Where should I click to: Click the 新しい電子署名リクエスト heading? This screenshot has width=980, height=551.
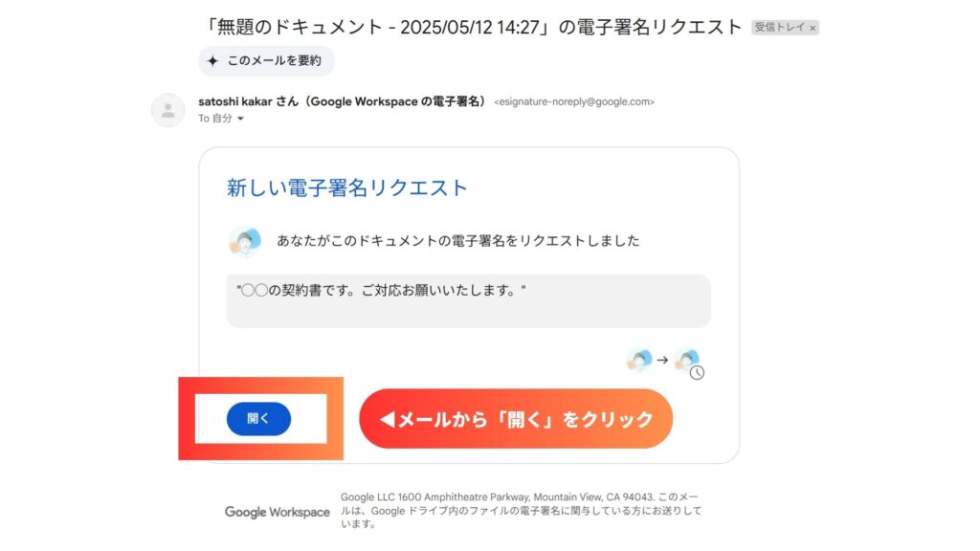pyautogui.click(x=346, y=187)
